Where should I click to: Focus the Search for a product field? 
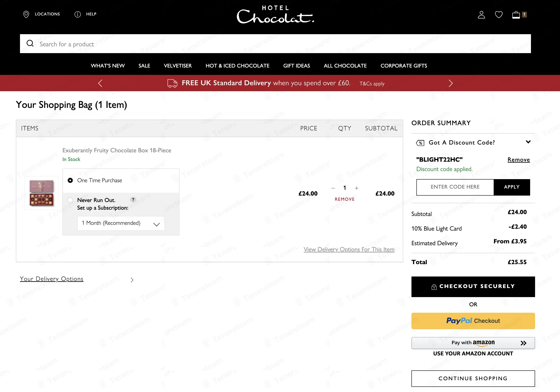click(x=275, y=44)
